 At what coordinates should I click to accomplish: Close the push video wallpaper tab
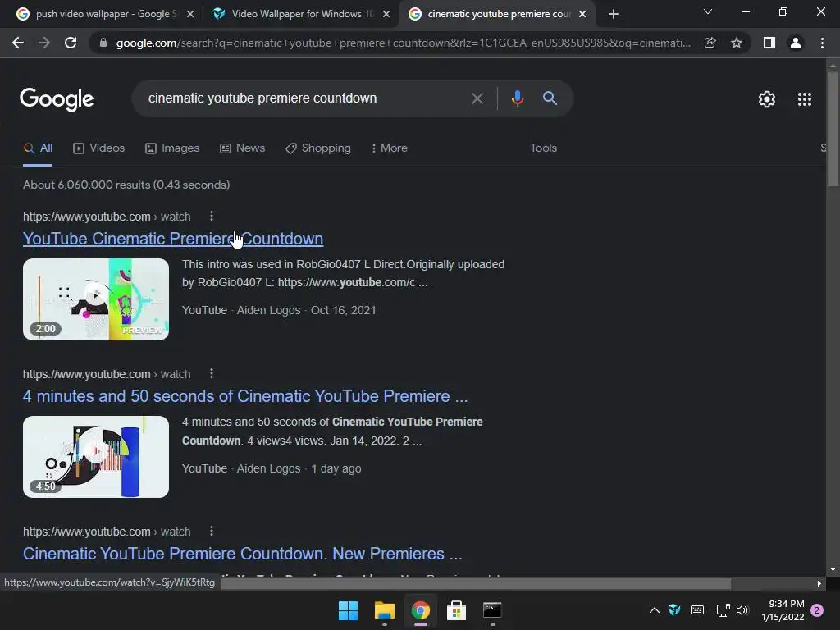pos(189,14)
